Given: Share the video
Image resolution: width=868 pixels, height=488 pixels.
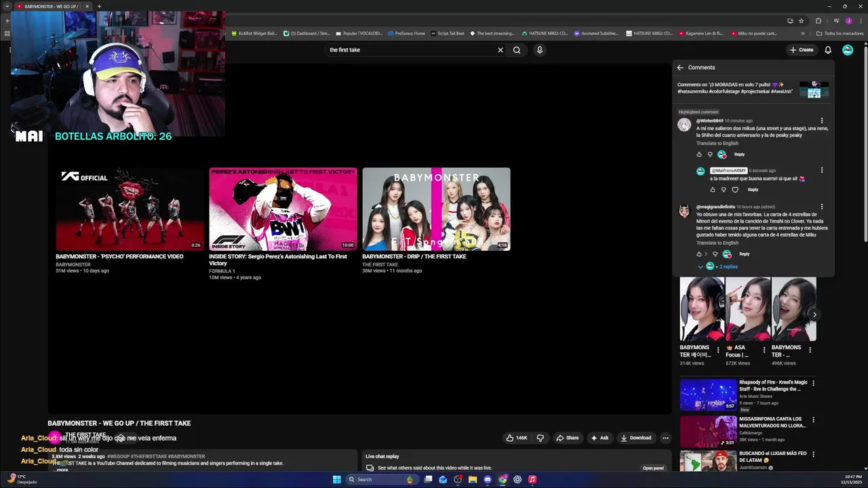Looking at the screenshot, I should tap(568, 438).
